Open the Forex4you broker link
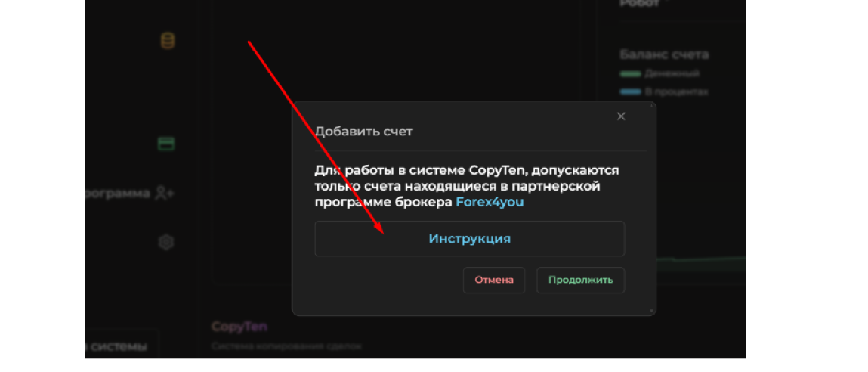The width and height of the screenshot is (868, 372). click(490, 203)
